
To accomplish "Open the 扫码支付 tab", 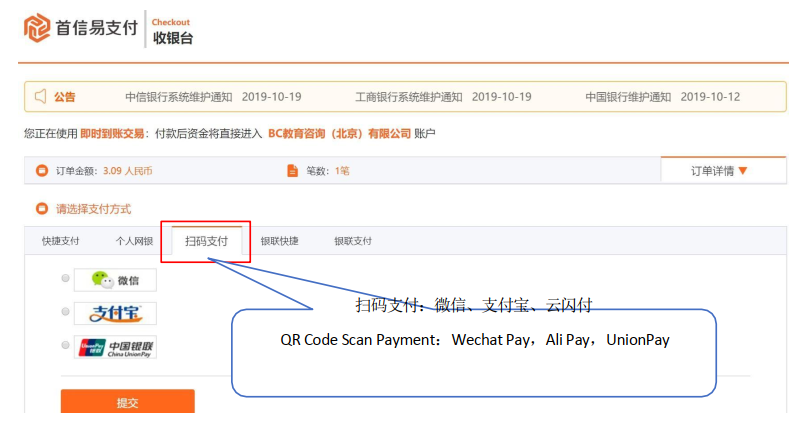I will click(206, 241).
